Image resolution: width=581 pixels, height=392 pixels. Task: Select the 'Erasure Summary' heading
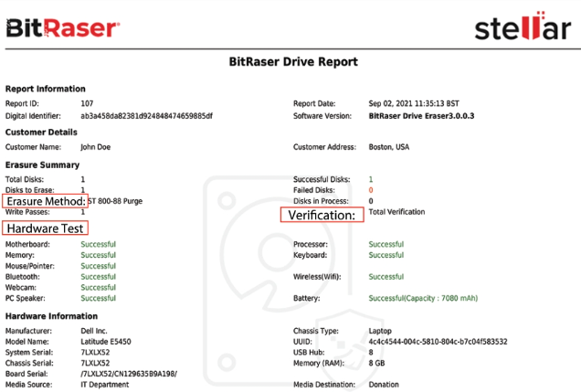point(42,164)
